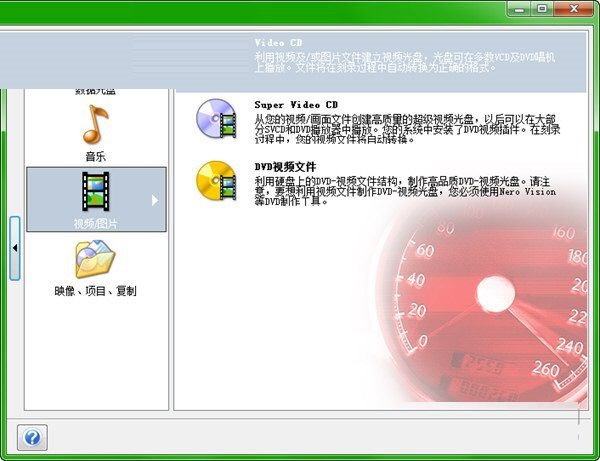Select the 映像、项目、复制 category label
600x461 pixels.
95,291
